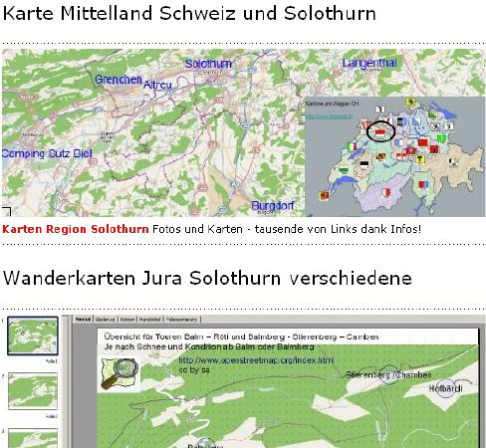Open the Foliensortierung tab
This screenshot has width=486, height=448.
click(182, 320)
